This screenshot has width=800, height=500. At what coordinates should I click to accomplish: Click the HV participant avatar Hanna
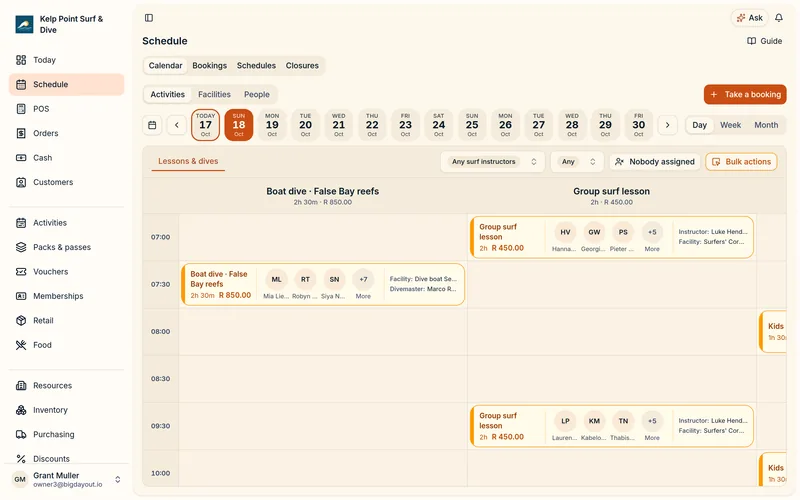(x=565, y=232)
